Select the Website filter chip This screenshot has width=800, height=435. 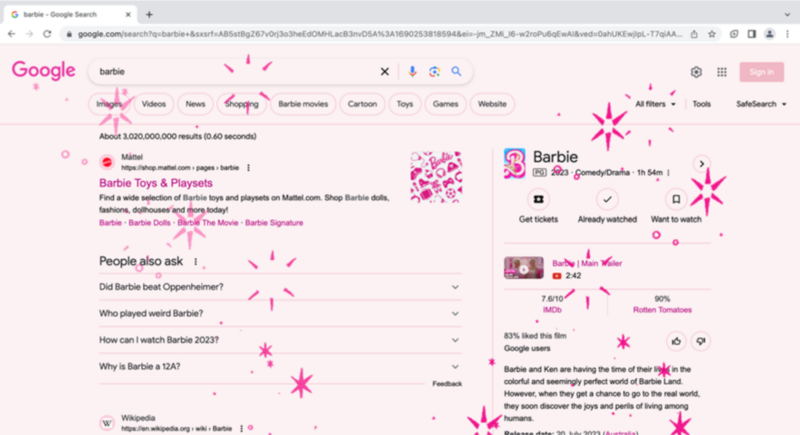pyautogui.click(x=492, y=104)
